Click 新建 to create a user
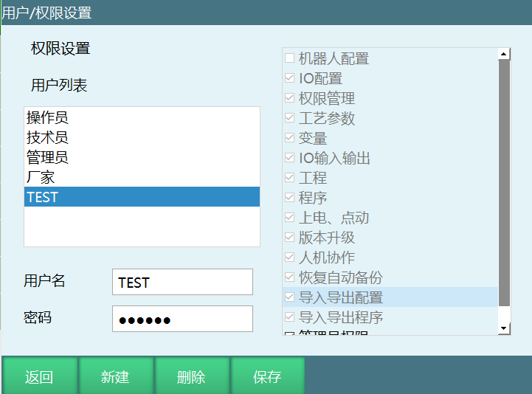 pyautogui.click(x=115, y=377)
